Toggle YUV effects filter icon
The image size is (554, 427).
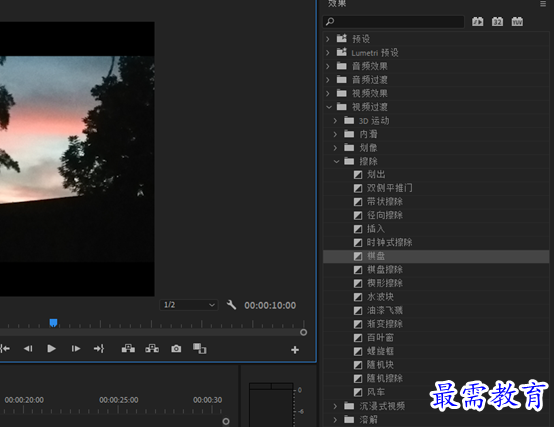pos(517,22)
